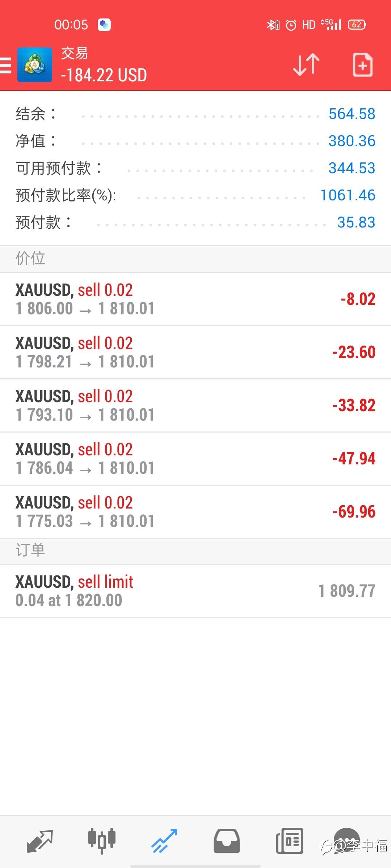This screenshot has width=391, height=868.
Task: Select the Trade tab trending arrows icon
Action: pos(164,841)
